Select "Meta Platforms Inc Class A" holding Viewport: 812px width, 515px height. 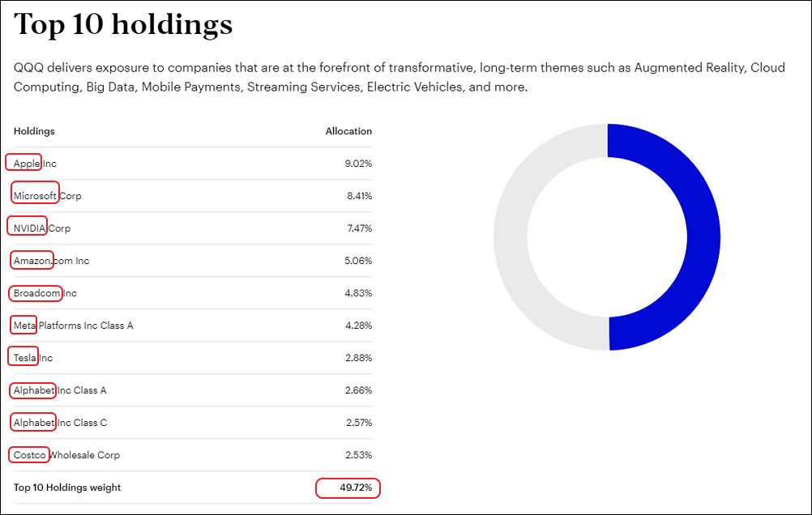[x=73, y=326]
